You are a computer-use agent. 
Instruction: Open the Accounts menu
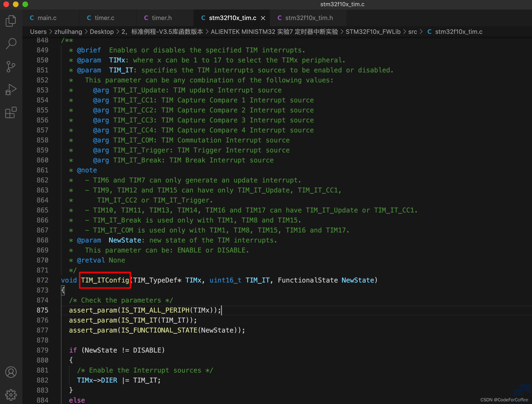[x=11, y=372]
